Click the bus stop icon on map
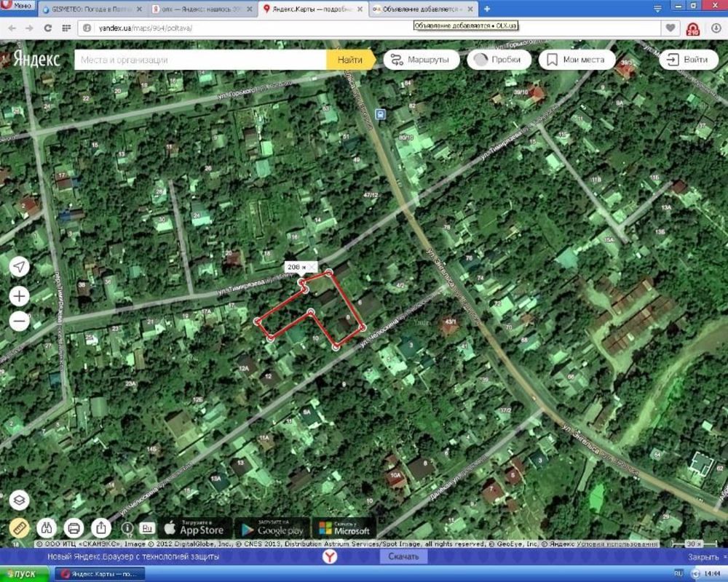Viewport: 728px width, 582px height. [379, 114]
